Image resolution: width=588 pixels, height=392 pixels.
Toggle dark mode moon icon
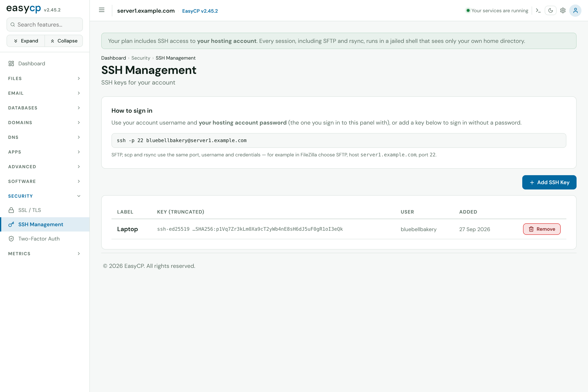[550, 10]
